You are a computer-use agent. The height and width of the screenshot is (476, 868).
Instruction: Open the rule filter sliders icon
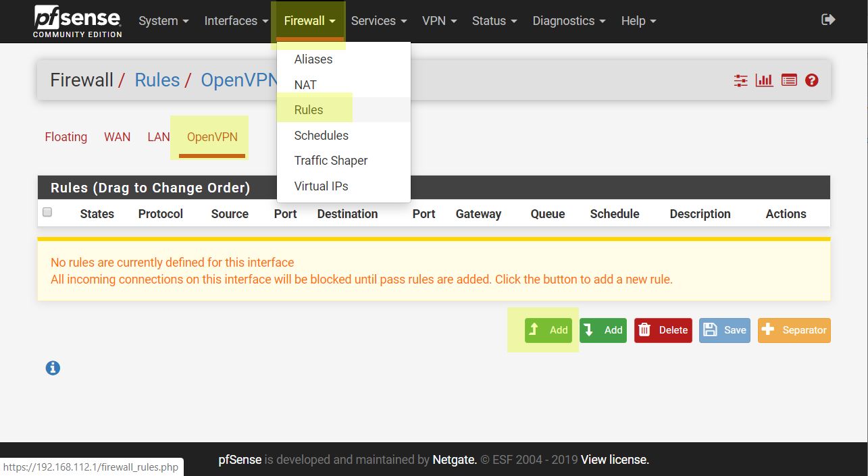pos(741,80)
